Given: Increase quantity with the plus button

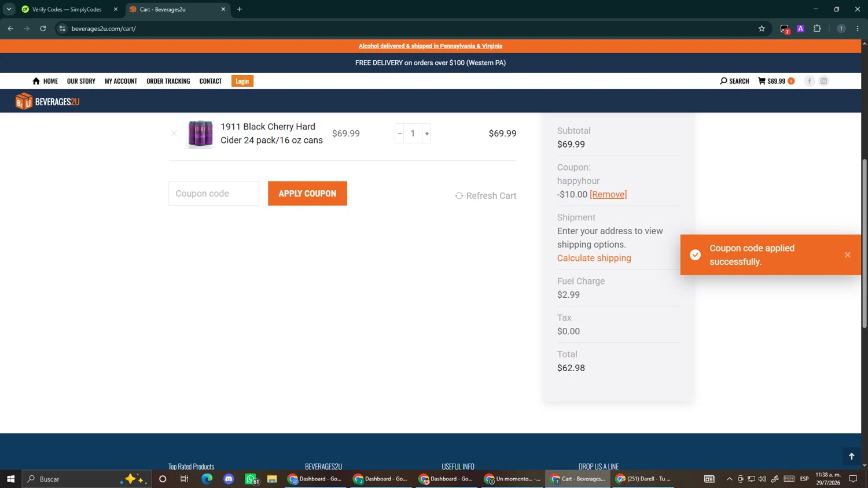Looking at the screenshot, I should 427,134.
